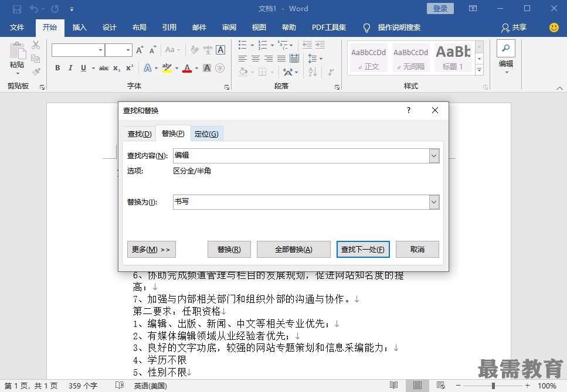
Task: Click the zoom slider handle
Action: 493,386
